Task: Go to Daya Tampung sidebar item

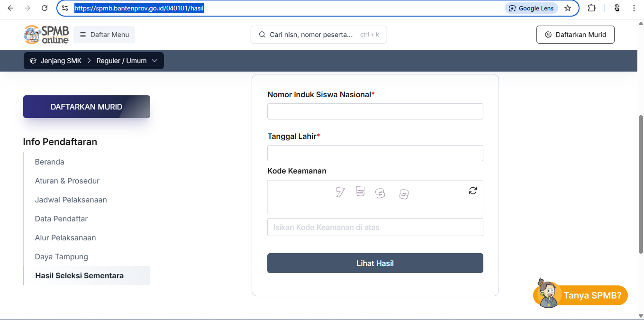Action: coord(61,256)
